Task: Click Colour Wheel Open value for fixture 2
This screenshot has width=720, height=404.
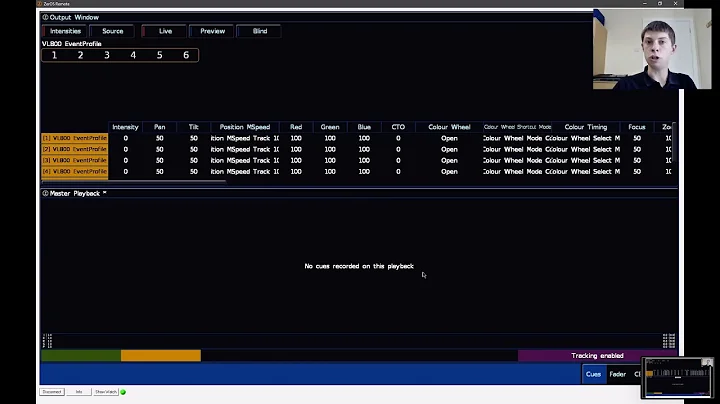Action: (x=449, y=149)
